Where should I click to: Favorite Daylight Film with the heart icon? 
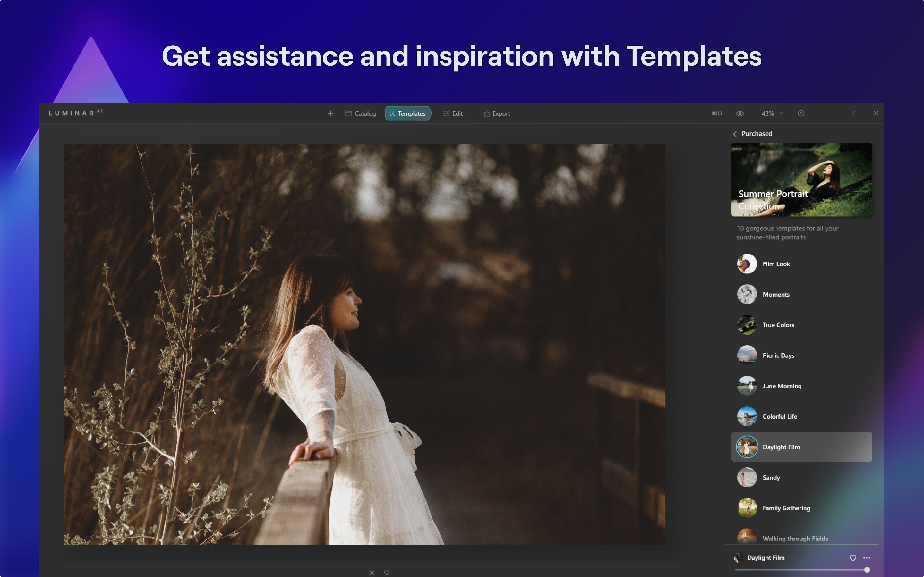[x=852, y=557]
